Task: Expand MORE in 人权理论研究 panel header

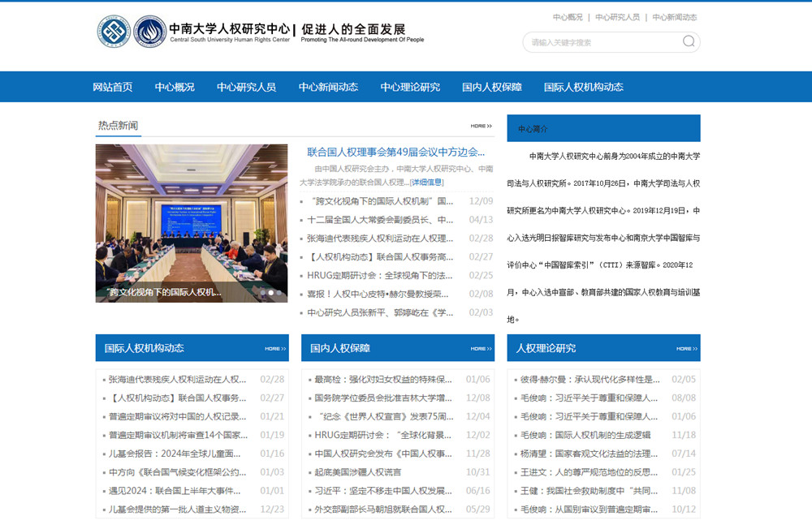Action: pyautogui.click(x=687, y=349)
